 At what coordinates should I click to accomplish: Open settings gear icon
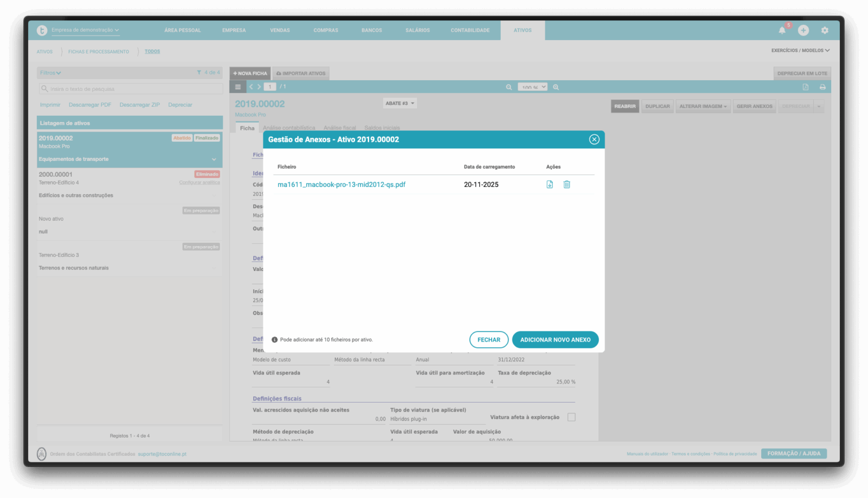[x=824, y=30]
